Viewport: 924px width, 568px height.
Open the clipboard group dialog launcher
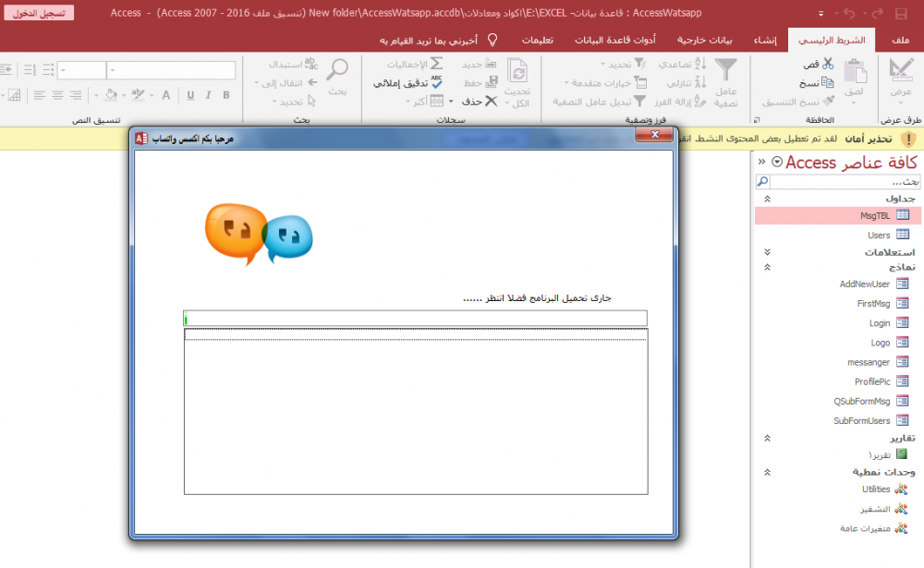(x=757, y=120)
